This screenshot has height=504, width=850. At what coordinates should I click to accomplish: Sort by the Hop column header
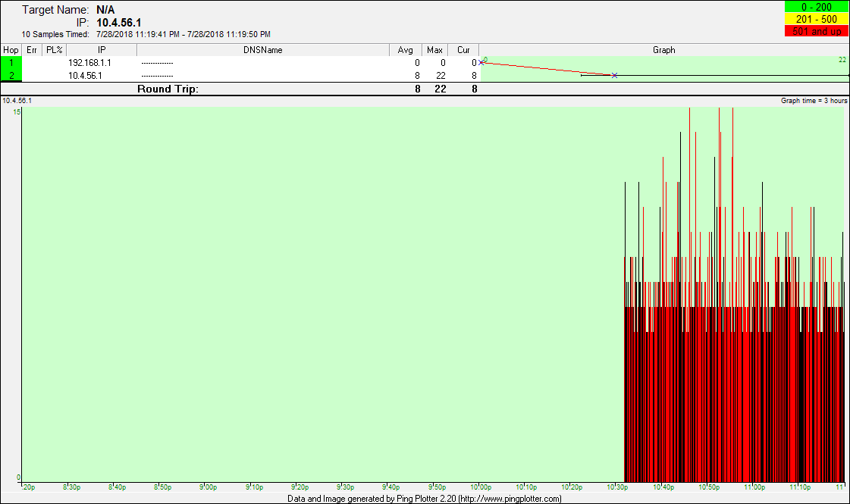pos(11,50)
